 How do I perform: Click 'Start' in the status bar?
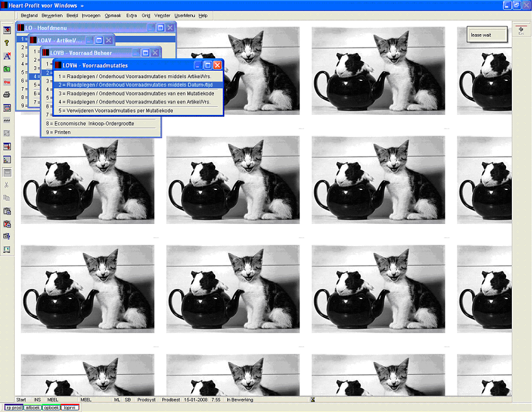coord(21,400)
